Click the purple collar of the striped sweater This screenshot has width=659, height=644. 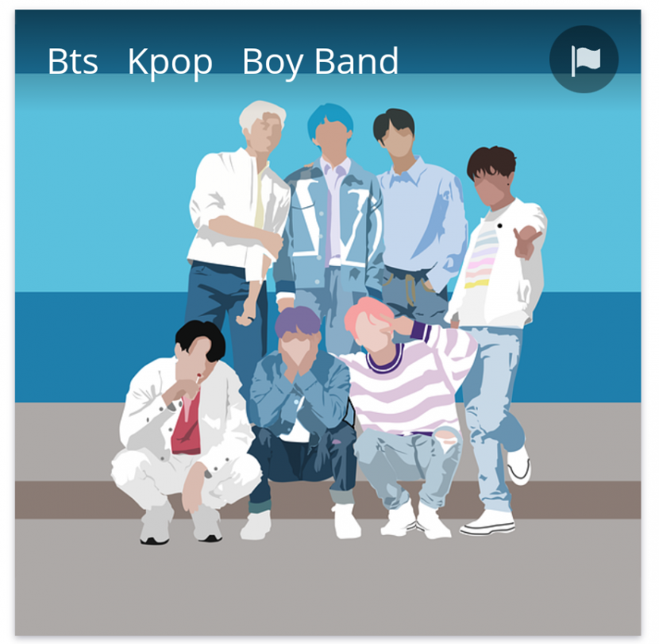click(384, 360)
